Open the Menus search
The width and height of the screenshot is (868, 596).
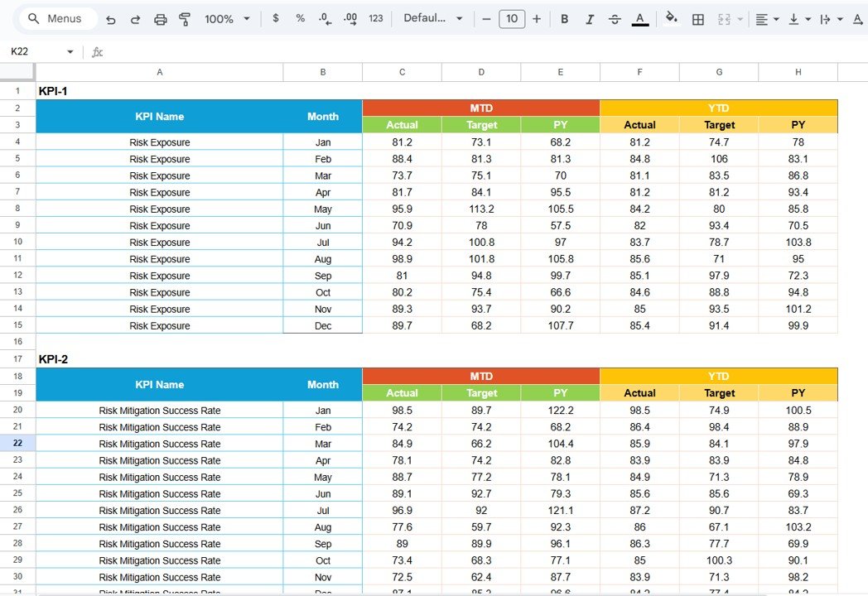[x=55, y=18]
